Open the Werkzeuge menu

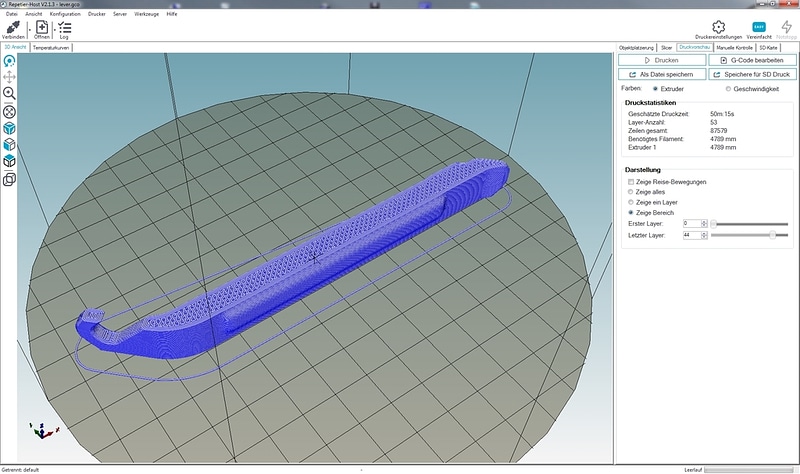click(146, 14)
